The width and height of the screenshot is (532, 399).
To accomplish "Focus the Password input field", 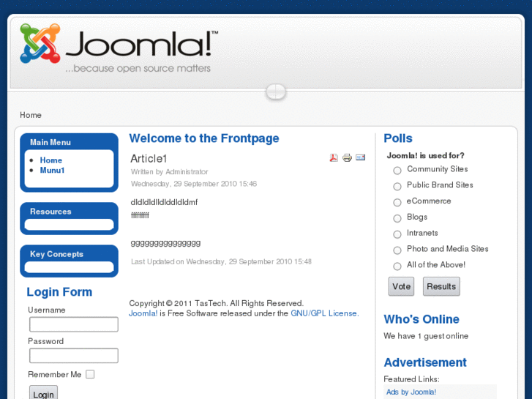I will tap(74, 356).
